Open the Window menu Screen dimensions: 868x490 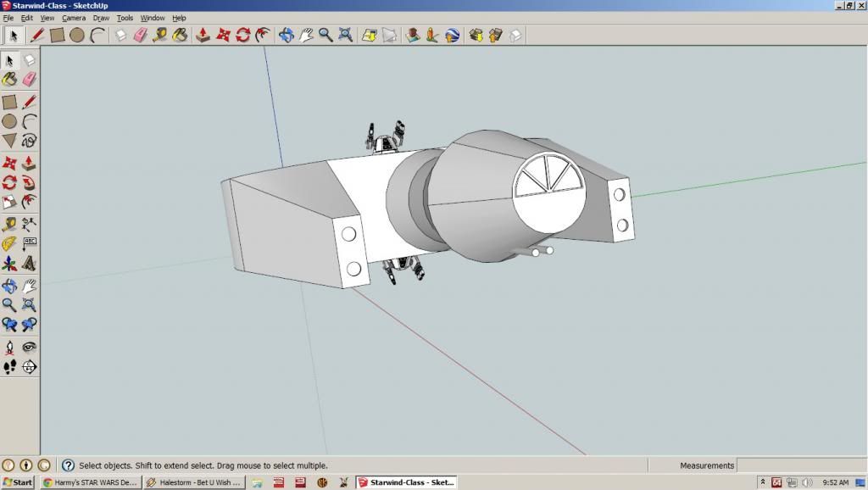tap(153, 18)
